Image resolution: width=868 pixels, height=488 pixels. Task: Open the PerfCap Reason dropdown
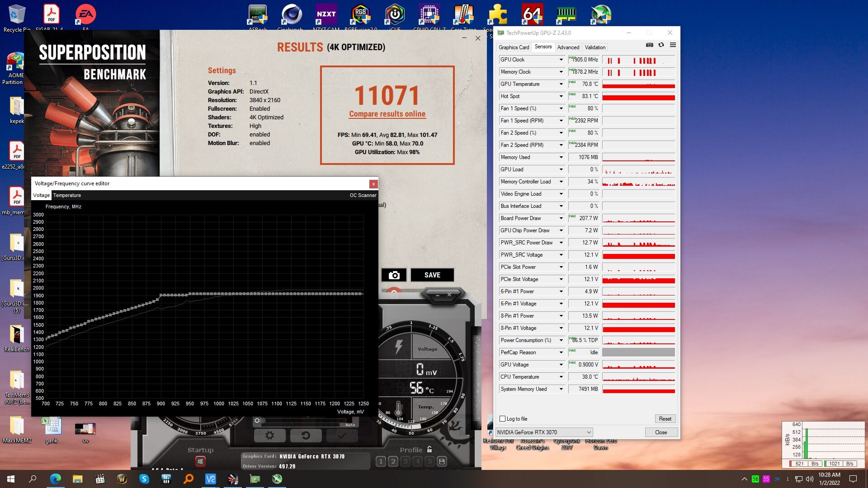[x=561, y=352]
